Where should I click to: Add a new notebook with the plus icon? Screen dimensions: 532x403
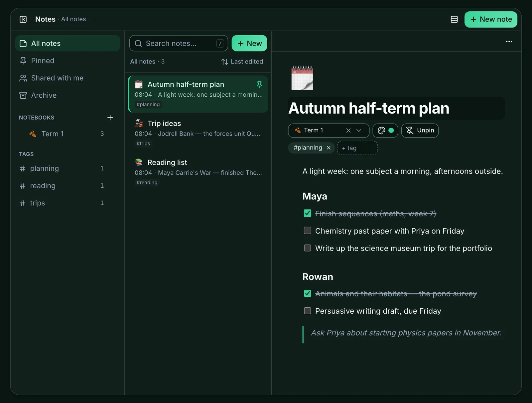(x=110, y=118)
